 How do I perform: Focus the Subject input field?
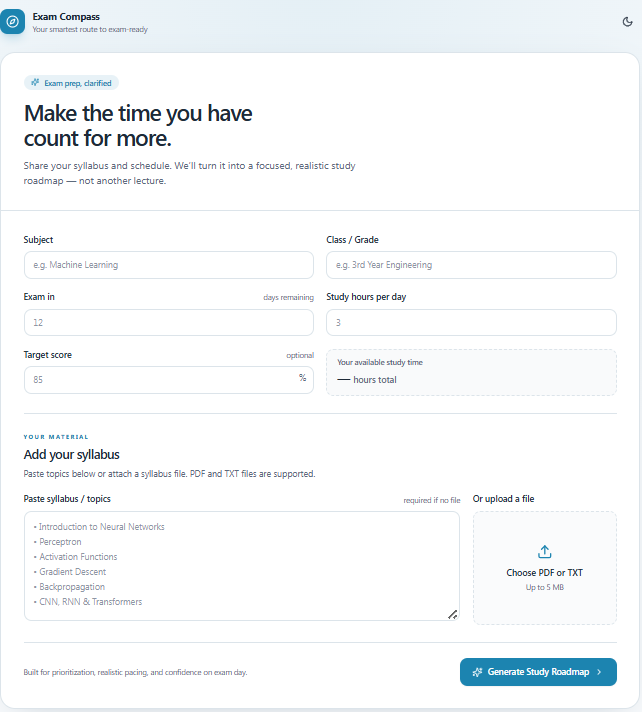point(169,265)
